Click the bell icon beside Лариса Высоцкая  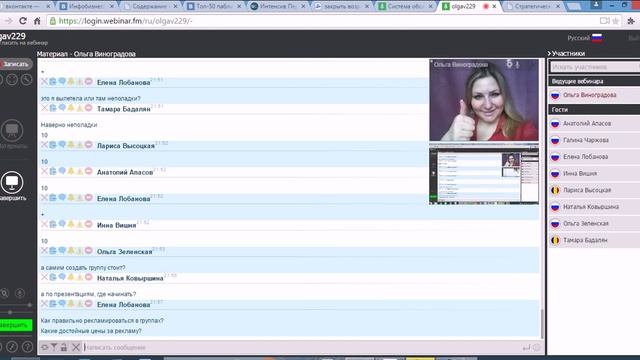[71, 145]
